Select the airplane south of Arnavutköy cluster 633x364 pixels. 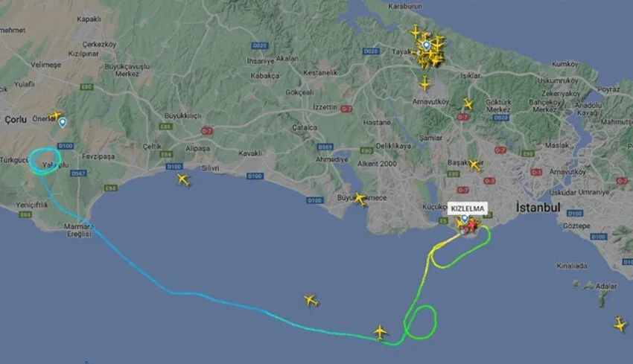[424, 84]
